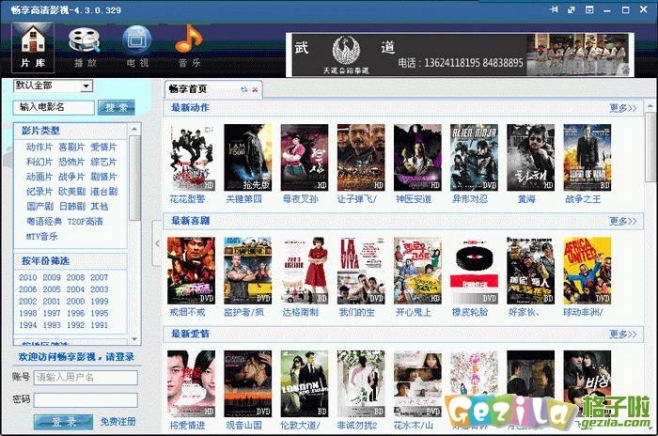Image resolution: width=658 pixels, height=436 pixels.
Task: Filter by year 2004
Action: 76,289
